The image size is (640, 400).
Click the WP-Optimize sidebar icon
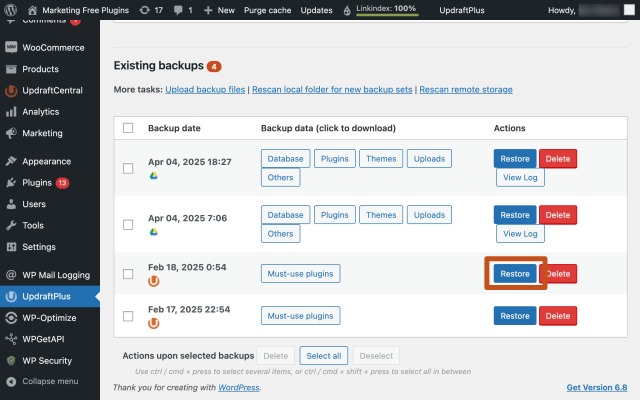11,318
